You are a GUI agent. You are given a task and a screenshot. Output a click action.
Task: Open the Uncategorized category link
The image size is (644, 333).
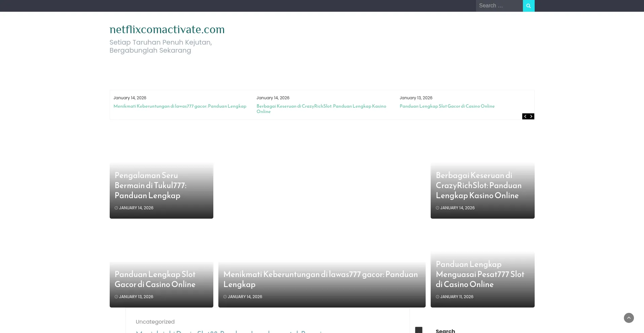155,322
